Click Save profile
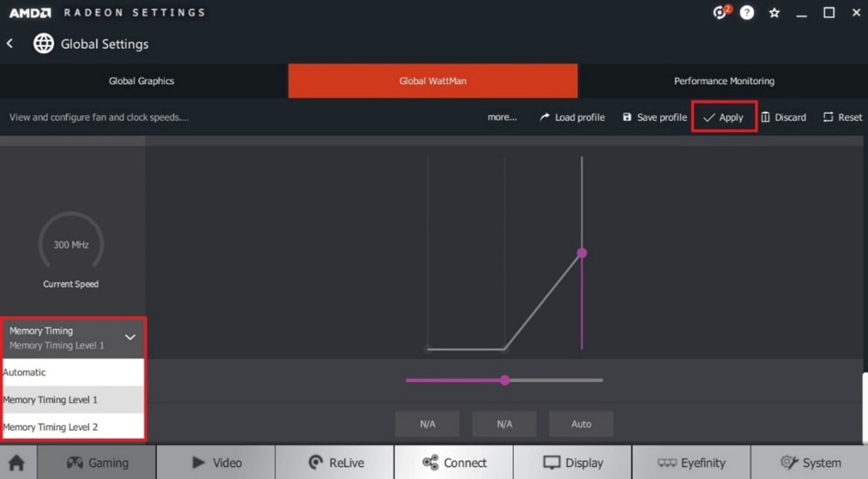 pyautogui.click(x=654, y=117)
